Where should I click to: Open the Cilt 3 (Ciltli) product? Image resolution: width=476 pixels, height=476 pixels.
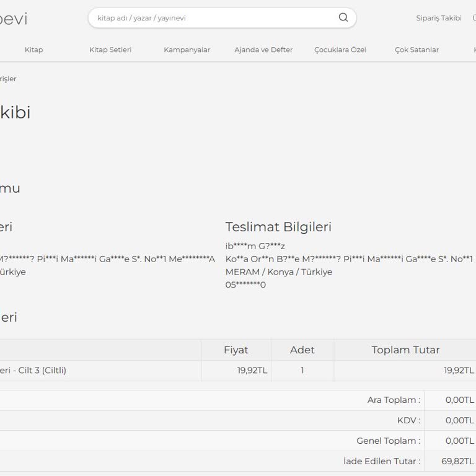(33, 370)
